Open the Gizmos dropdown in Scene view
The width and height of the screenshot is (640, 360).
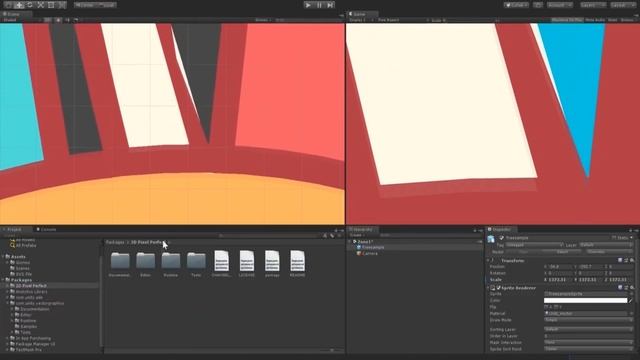pyautogui.click(x=263, y=20)
